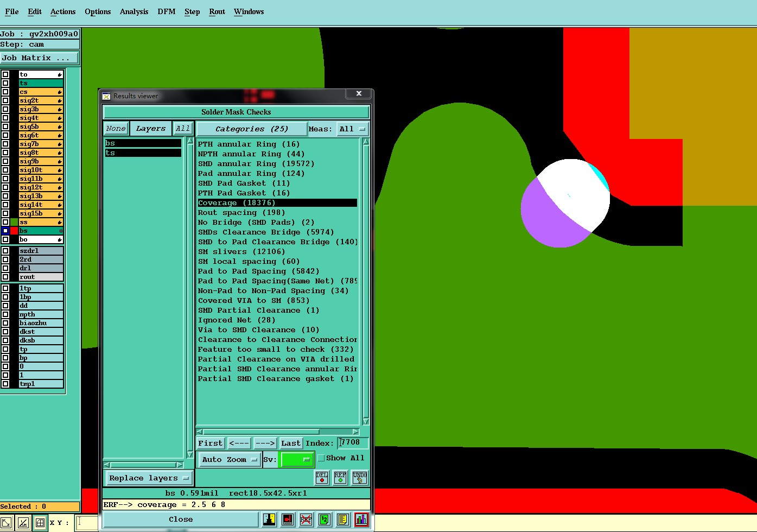
Task: Toggle the 'to' layer checkbox
Action: pos(5,74)
